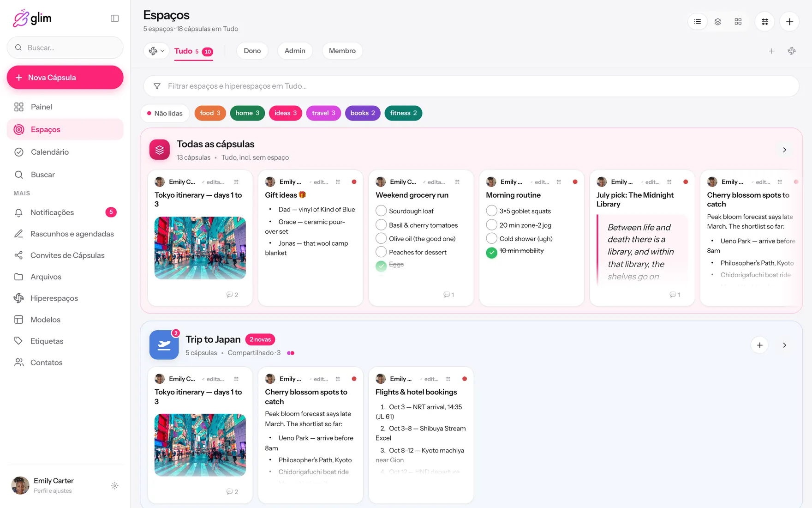Open display settings sliders icon
The image size is (812, 508).
click(764, 22)
